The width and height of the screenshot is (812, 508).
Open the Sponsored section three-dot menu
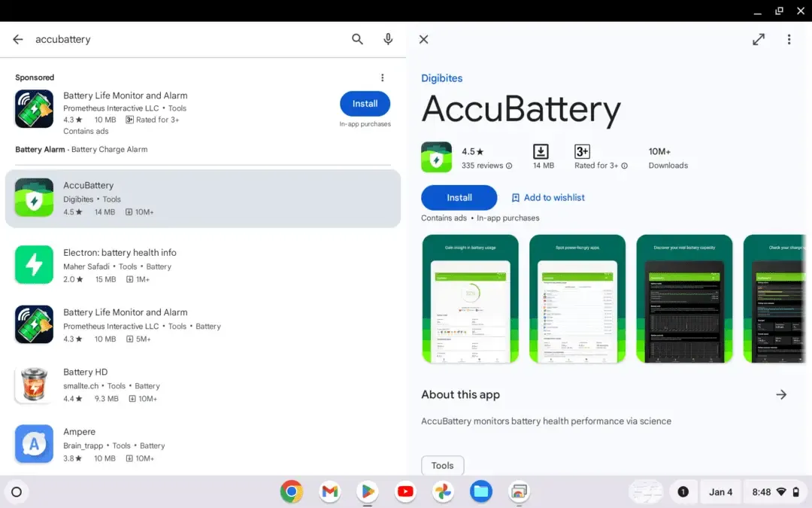(383, 78)
